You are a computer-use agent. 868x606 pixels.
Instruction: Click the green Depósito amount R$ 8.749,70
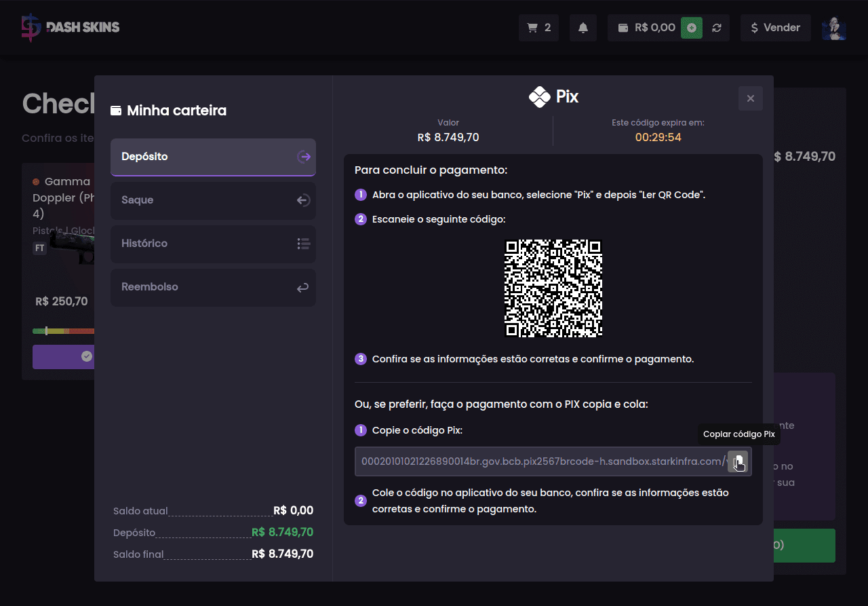tap(282, 532)
